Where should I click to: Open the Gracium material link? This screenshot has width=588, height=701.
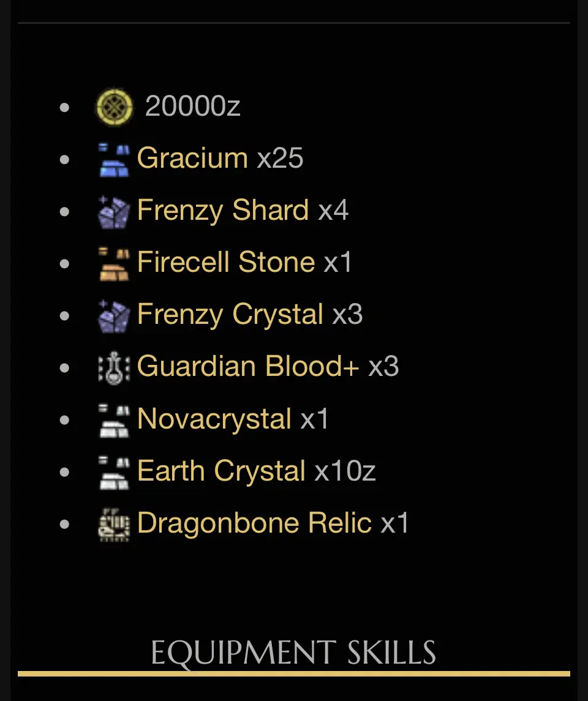click(x=193, y=159)
